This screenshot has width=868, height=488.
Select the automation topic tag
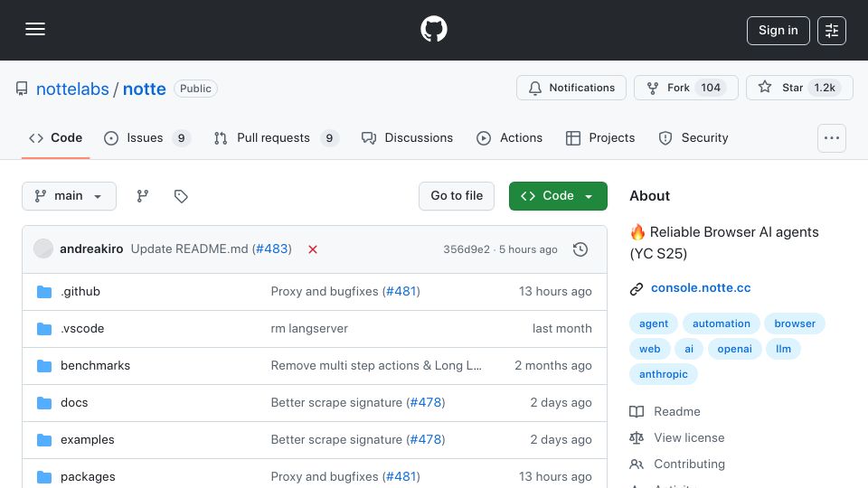(x=722, y=324)
